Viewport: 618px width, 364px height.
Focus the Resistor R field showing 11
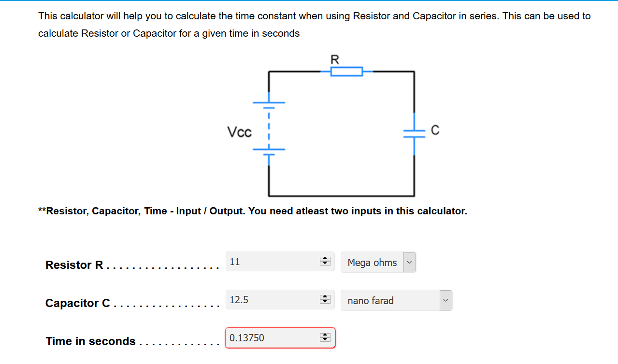coord(280,262)
